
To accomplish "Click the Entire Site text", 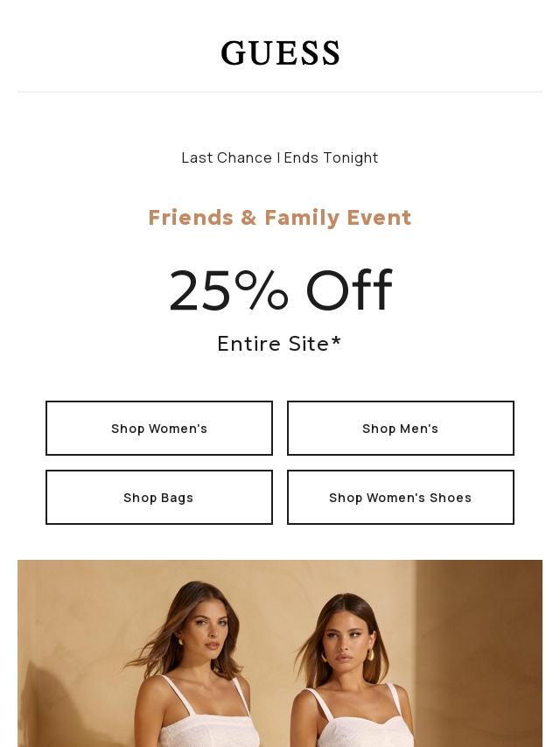I will (273, 344).
